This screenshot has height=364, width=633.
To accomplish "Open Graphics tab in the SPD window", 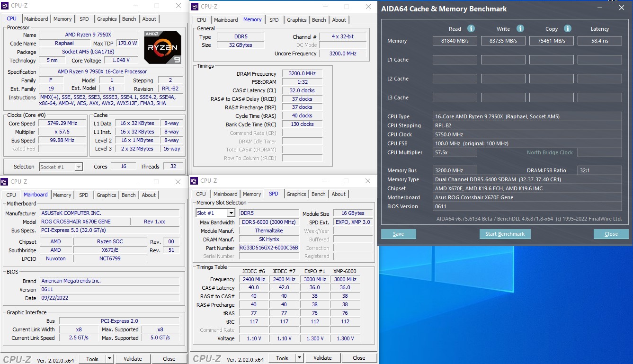I will point(296,194).
